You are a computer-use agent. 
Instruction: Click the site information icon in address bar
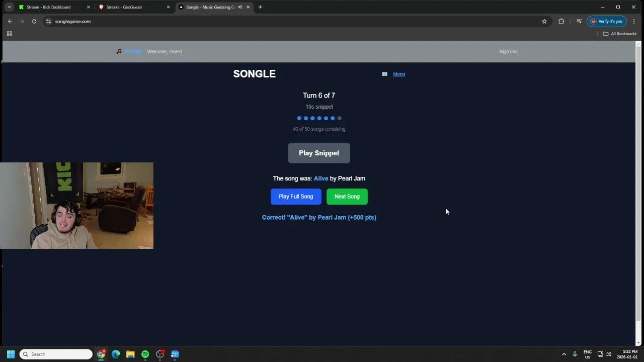(48, 21)
